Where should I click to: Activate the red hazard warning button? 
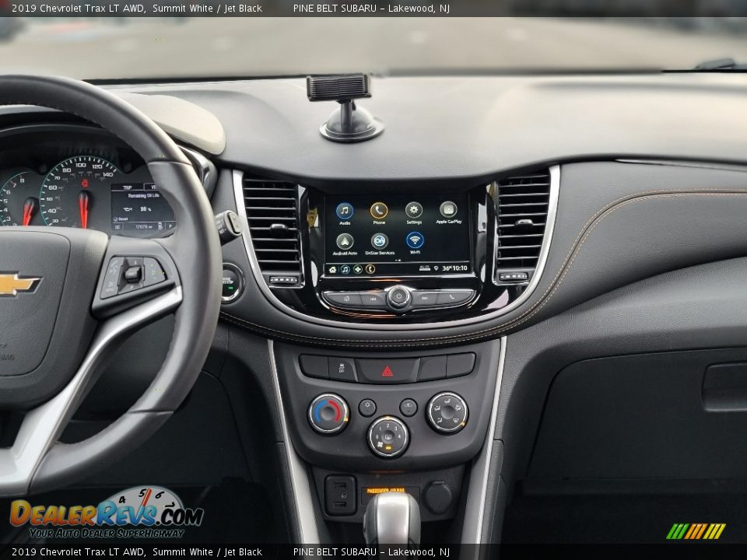(x=388, y=371)
